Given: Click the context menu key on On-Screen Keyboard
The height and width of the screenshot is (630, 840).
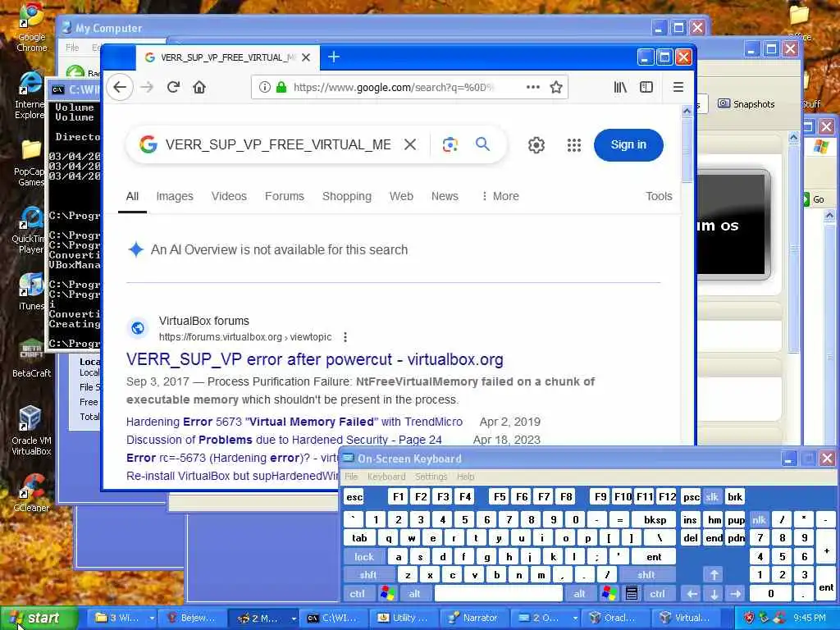Looking at the screenshot, I should 632,594.
